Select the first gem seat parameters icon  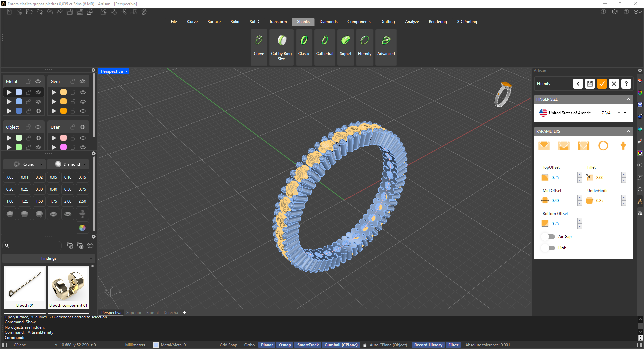544,146
